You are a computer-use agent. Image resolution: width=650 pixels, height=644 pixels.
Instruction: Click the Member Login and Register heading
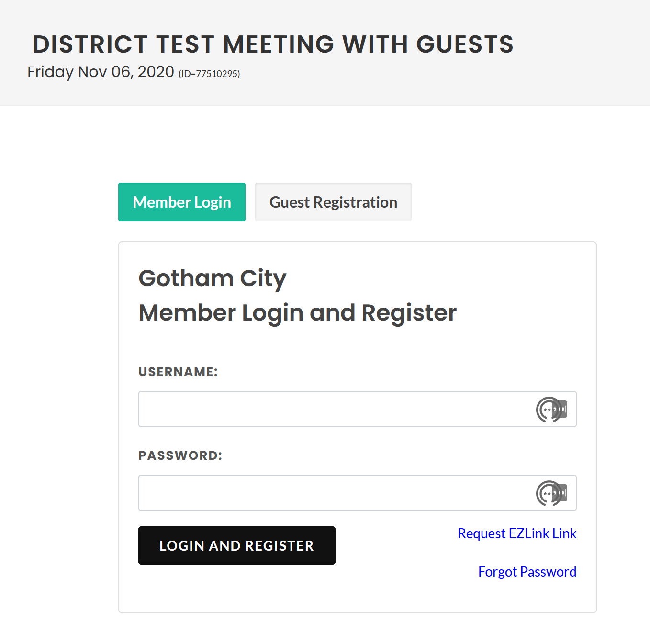(297, 313)
